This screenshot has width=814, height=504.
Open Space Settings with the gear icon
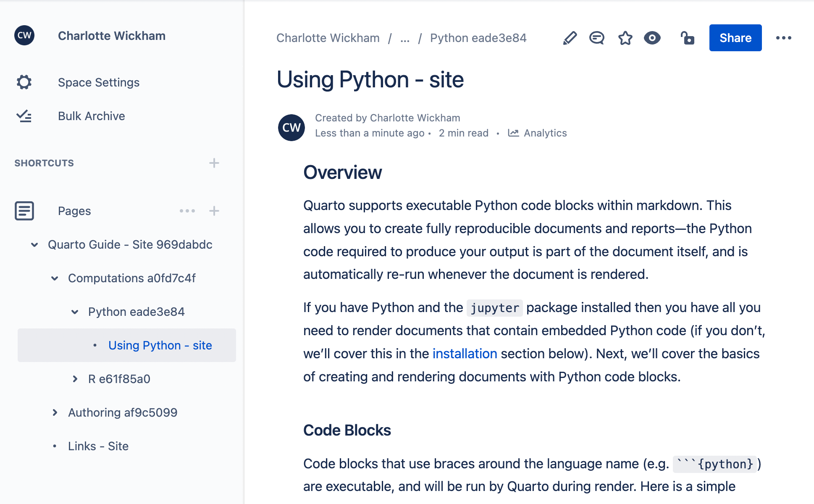[24, 82]
